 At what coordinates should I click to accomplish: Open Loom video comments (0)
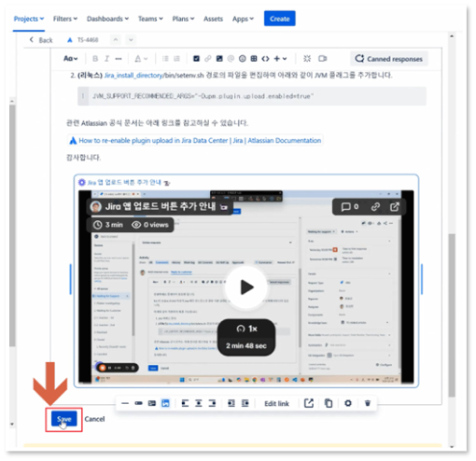(350, 207)
